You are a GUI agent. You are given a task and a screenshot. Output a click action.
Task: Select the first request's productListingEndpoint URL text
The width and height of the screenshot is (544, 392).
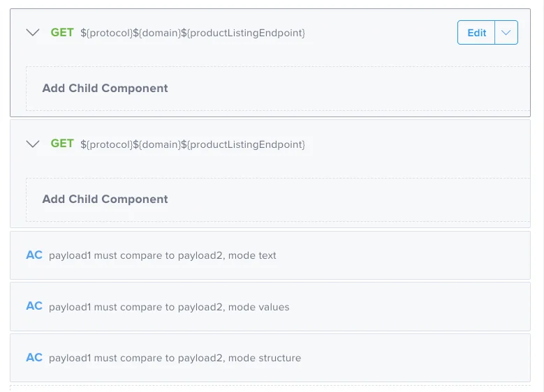tap(193, 33)
